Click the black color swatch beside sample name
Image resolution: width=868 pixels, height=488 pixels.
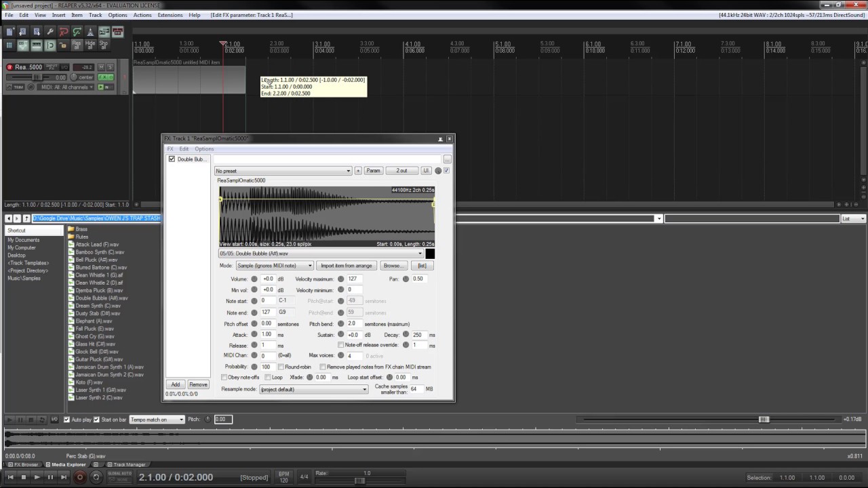430,253
